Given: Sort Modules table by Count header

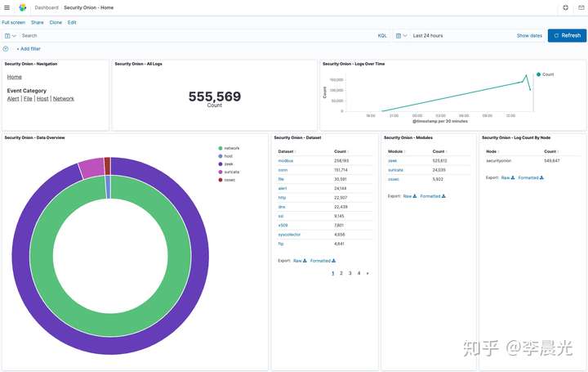Looking at the screenshot, I should tap(439, 151).
